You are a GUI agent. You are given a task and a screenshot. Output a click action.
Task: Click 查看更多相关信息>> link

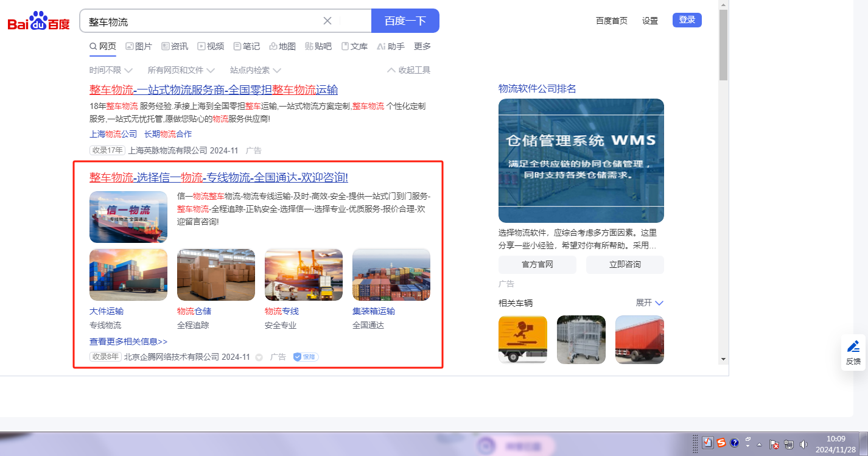pos(128,342)
